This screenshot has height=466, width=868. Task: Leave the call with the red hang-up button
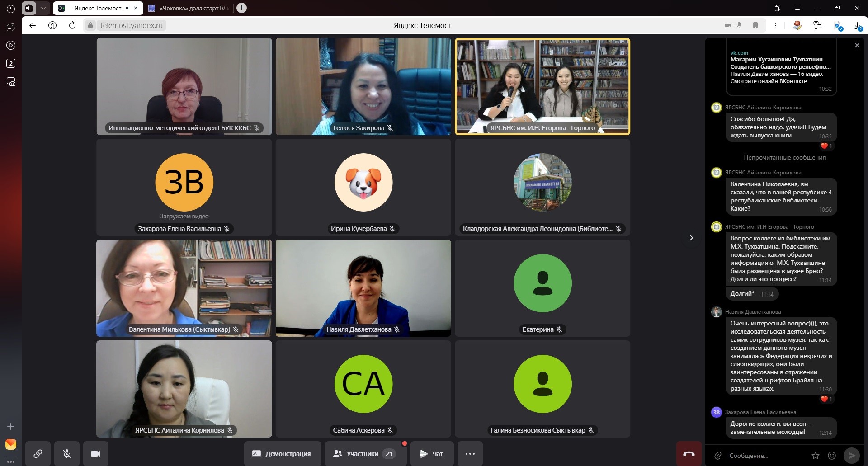[689, 454]
